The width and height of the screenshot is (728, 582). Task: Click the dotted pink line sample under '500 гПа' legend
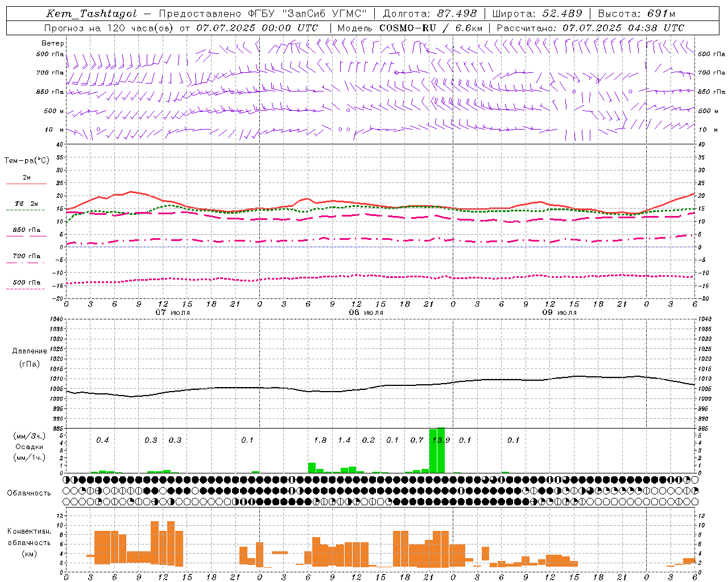[25, 289]
